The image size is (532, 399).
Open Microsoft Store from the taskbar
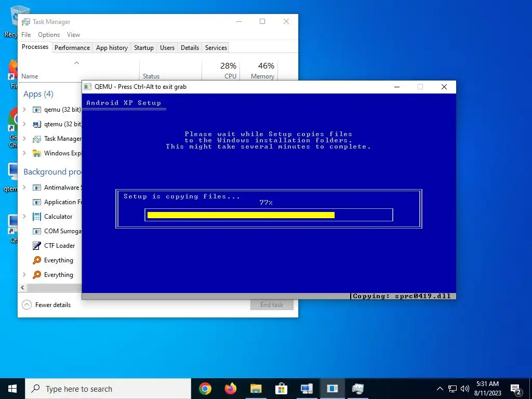tap(281, 389)
